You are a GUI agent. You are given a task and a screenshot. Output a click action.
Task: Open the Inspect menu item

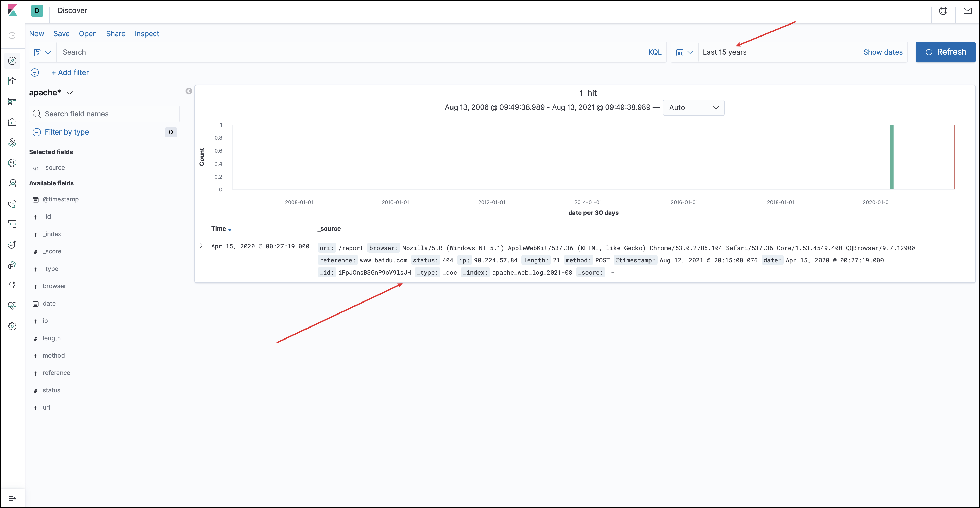147,33
